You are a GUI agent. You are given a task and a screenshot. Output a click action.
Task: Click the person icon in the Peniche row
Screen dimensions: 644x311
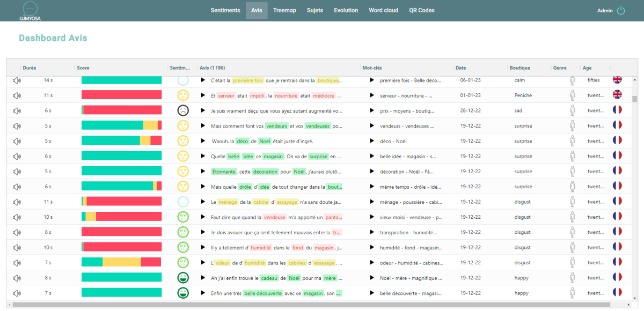(x=572, y=95)
